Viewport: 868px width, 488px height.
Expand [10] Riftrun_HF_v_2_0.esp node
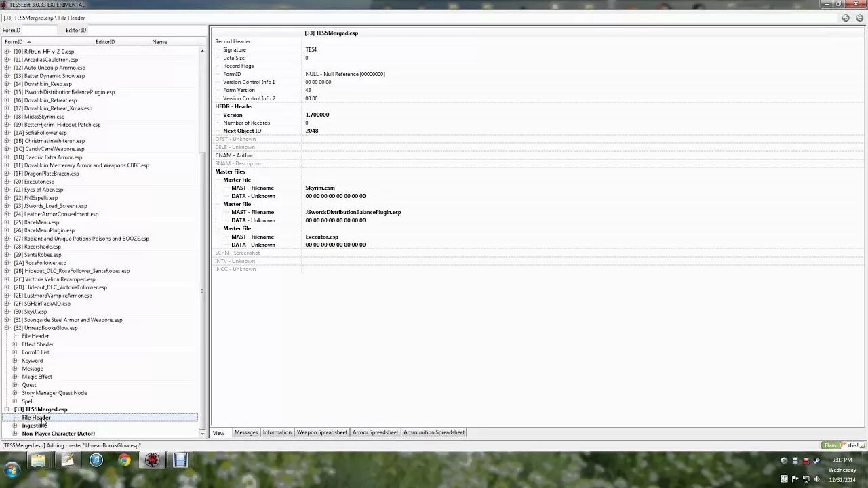pyautogui.click(x=7, y=52)
